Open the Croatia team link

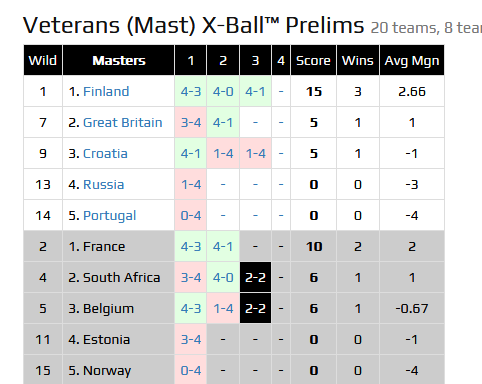click(105, 154)
